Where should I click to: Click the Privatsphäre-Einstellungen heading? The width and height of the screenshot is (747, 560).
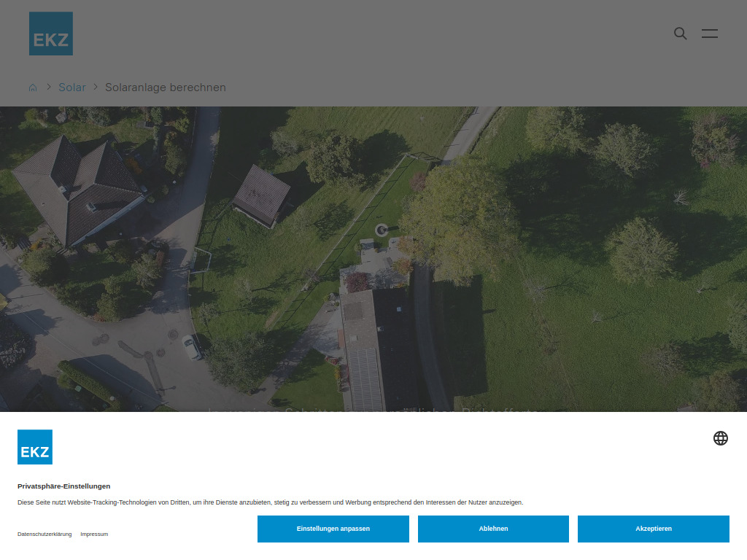[x=63, y=486]
